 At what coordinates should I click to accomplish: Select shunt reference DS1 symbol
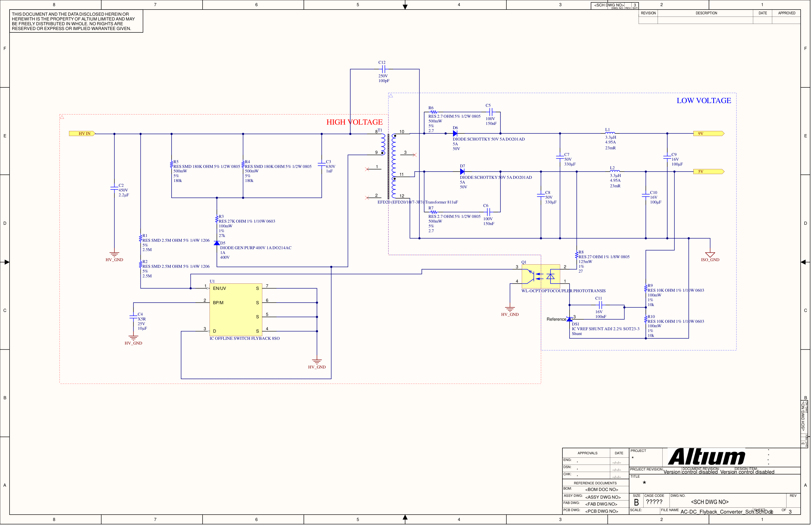(x=569, y=319)
